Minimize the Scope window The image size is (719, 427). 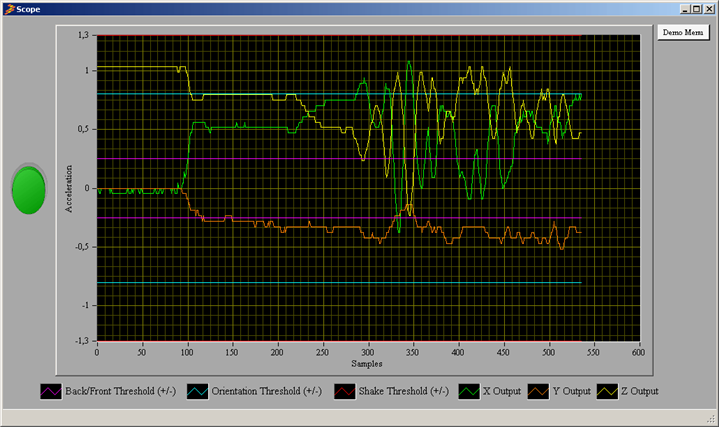686,9
